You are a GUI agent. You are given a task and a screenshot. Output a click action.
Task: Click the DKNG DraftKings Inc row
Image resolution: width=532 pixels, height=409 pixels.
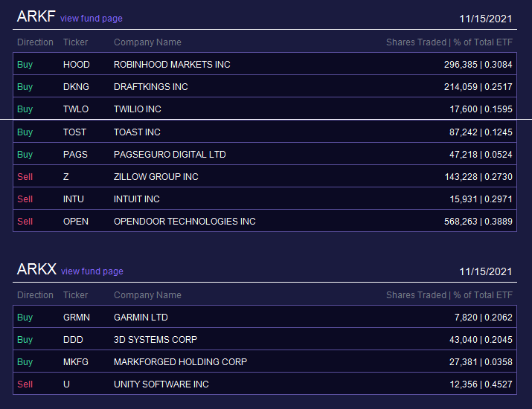pos(265,86)
